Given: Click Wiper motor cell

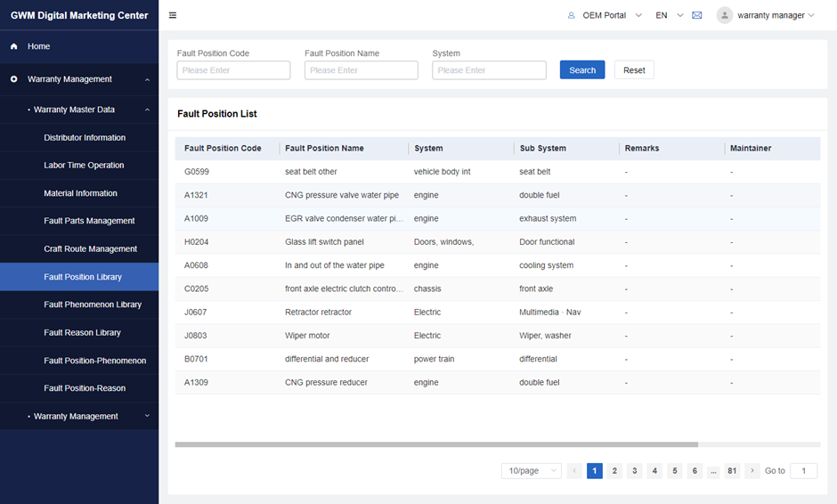Looking at the screenshot, I should (x=307, y=336).
